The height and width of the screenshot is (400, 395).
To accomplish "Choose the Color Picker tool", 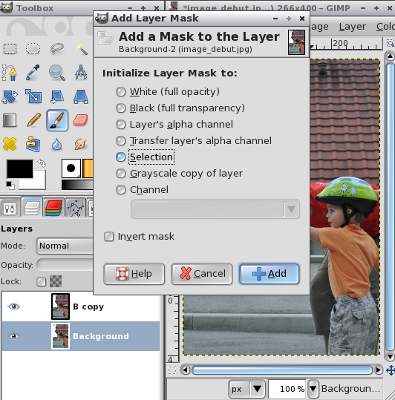I will (33, 72).
